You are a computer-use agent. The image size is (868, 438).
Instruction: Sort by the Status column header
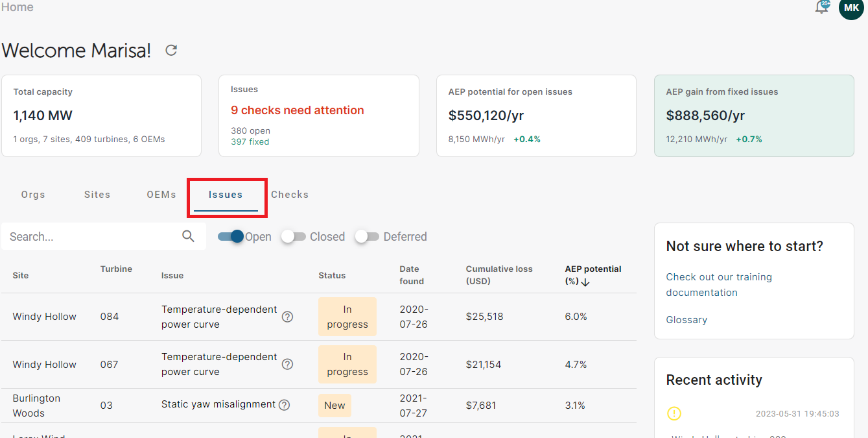click(332, 275)
